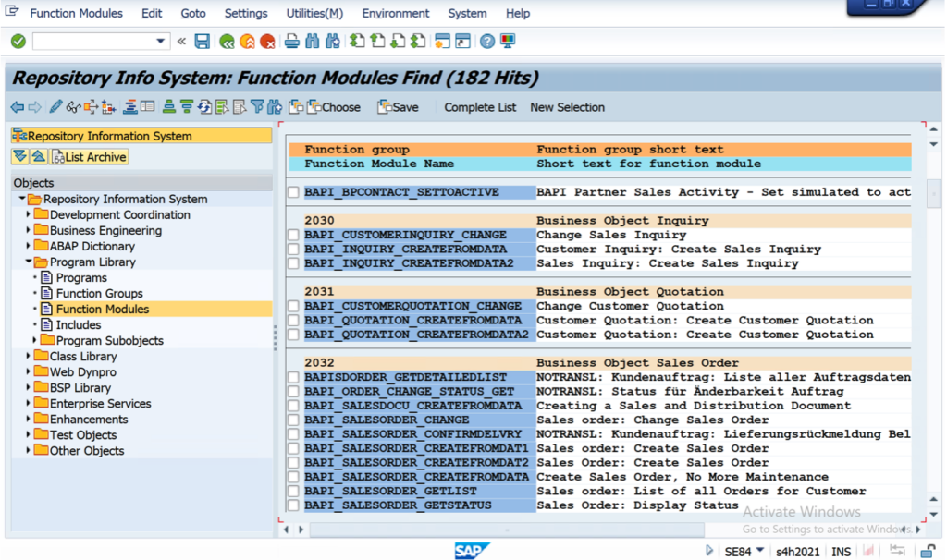
Task: Click the floppy disk Save icon in top toolbar
Action: (202, 41)
